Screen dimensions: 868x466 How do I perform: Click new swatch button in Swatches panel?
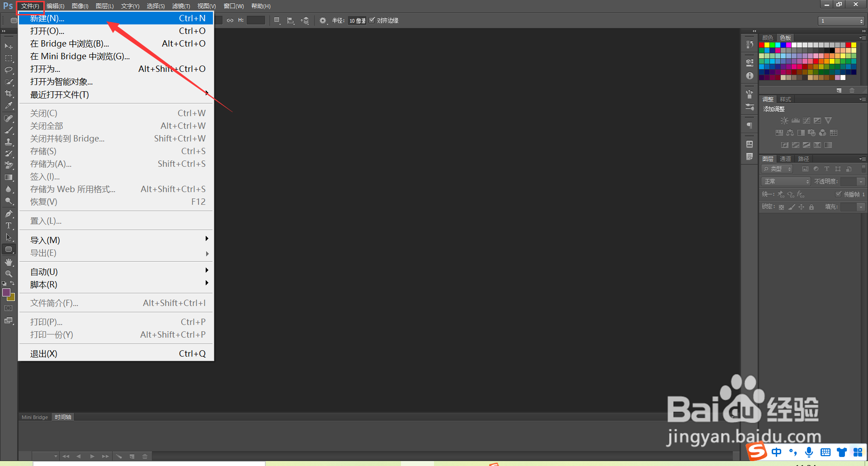pyautogui.click(x=839, y=90)
